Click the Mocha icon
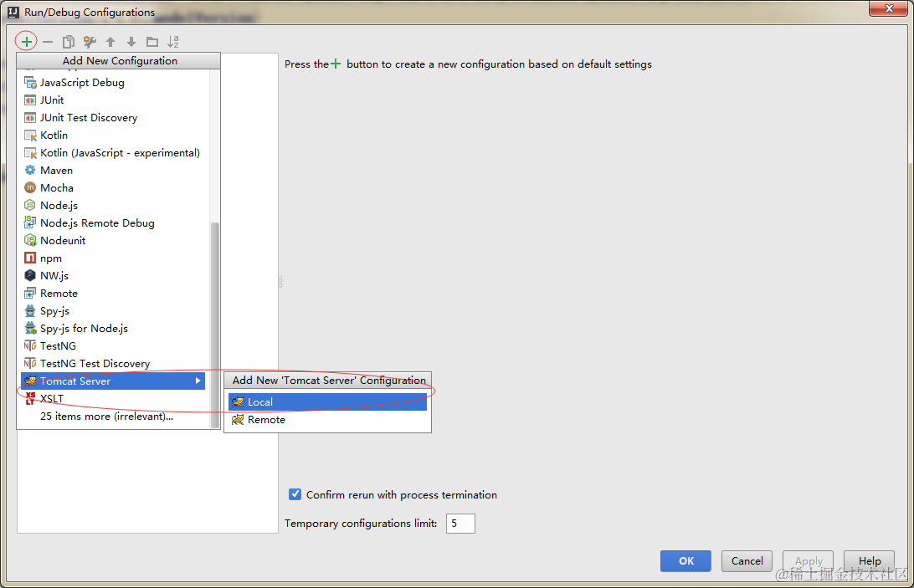This screenshot has height=588, width=914. point(30,187)
